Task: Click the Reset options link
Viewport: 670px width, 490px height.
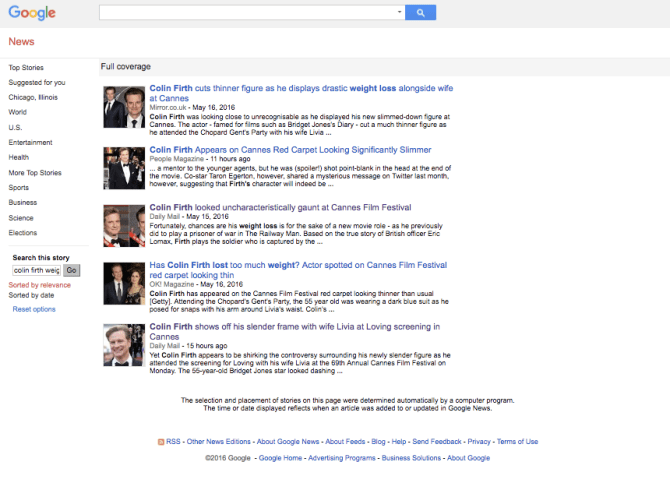Action: coord(34,309)
